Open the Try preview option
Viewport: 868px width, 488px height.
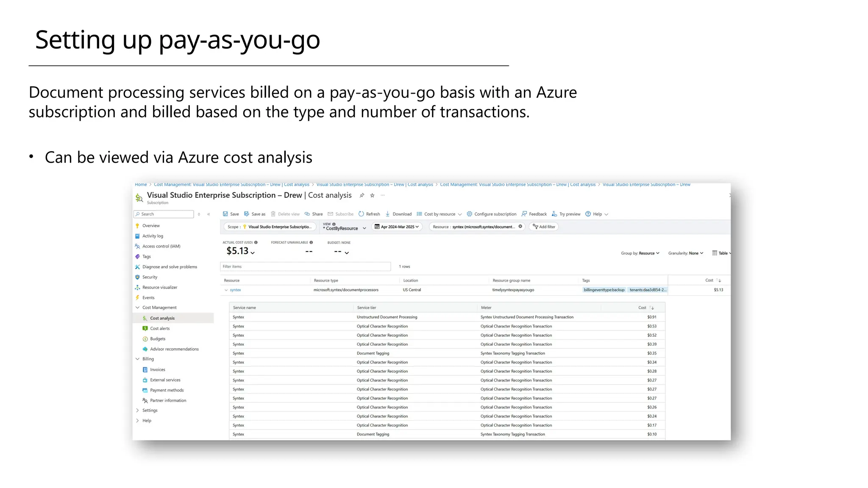(x=566, y=214)
